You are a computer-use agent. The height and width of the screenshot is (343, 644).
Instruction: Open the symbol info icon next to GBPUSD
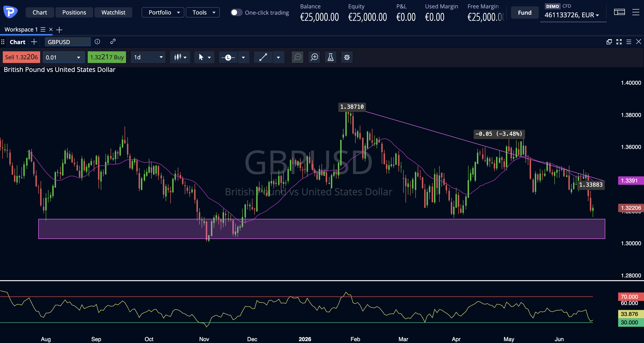tap(97, 42)
